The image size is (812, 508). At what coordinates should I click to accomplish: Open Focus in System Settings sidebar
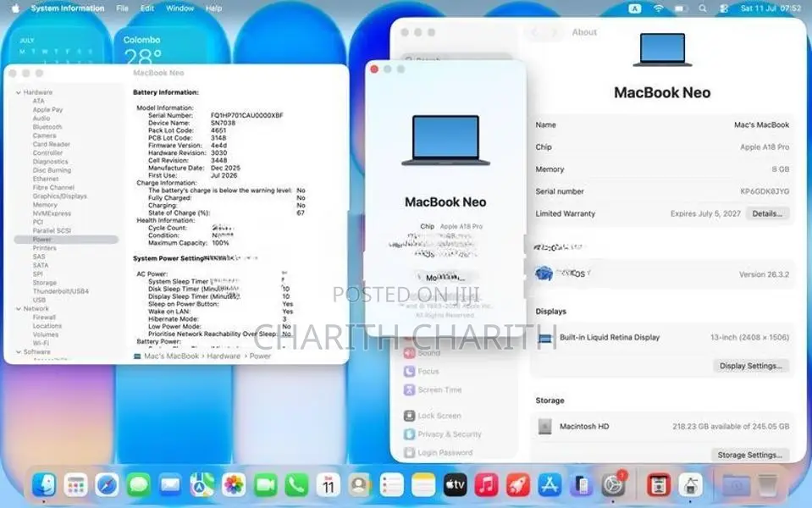(x=421, y=372)
